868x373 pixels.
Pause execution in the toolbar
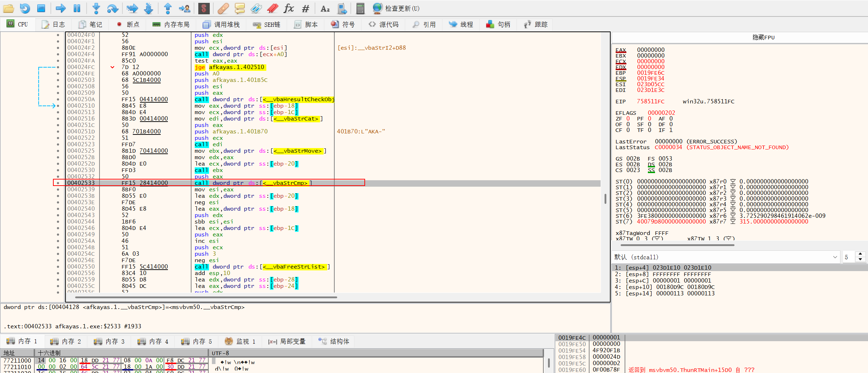(x=77, y=8)
